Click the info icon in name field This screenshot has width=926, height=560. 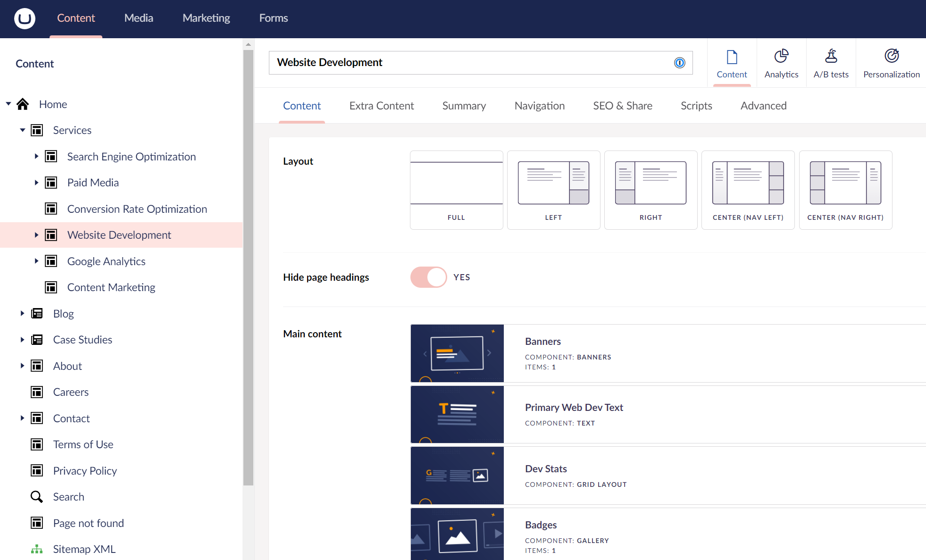679,63
